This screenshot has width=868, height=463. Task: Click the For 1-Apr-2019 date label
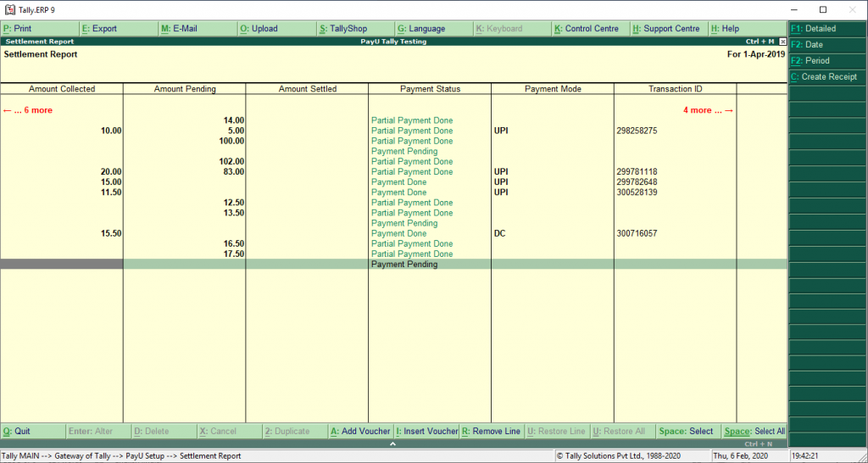tap(755, 54)
